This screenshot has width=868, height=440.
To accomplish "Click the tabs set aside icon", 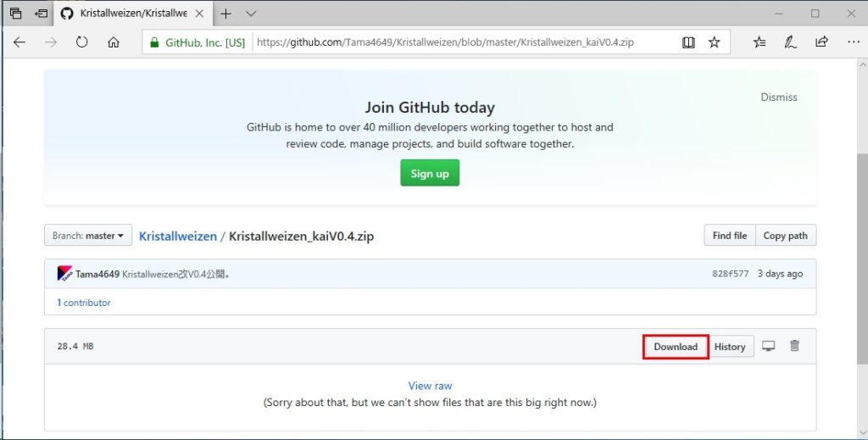I will tap(15, 14).
